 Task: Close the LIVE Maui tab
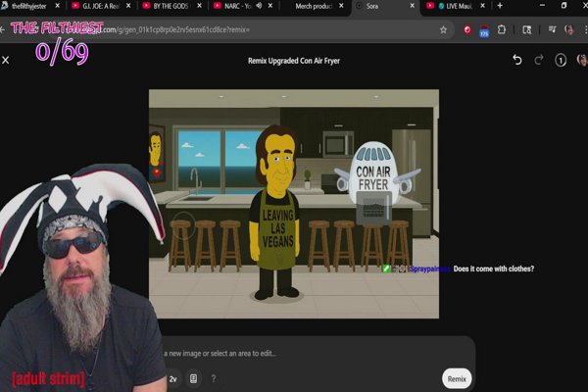pyautogui.click(x=482, y=6)
